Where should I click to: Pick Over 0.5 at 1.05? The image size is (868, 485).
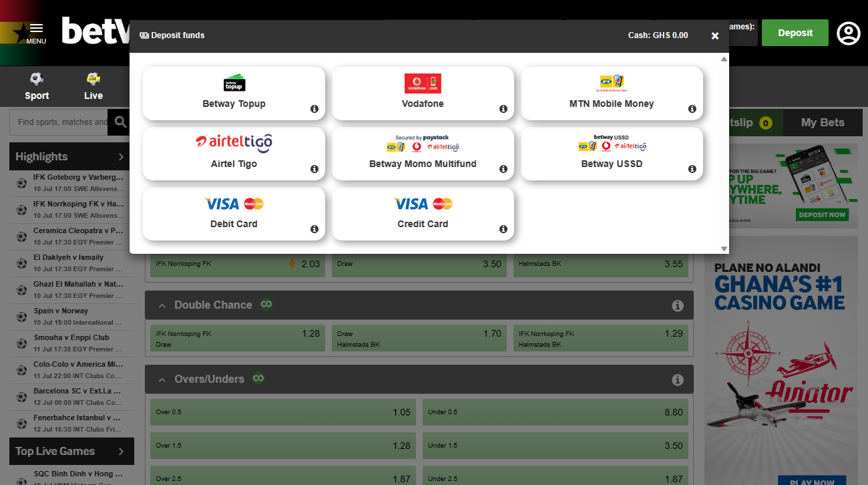click(x=283, y=412)
